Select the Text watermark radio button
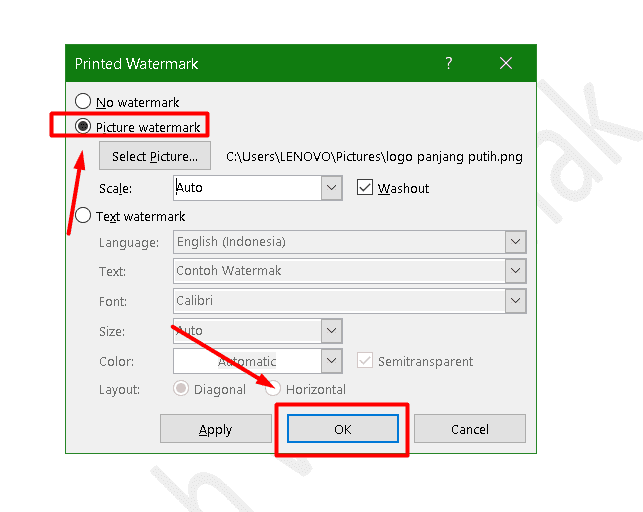This screenshot has width=643, height=512. 84,216
